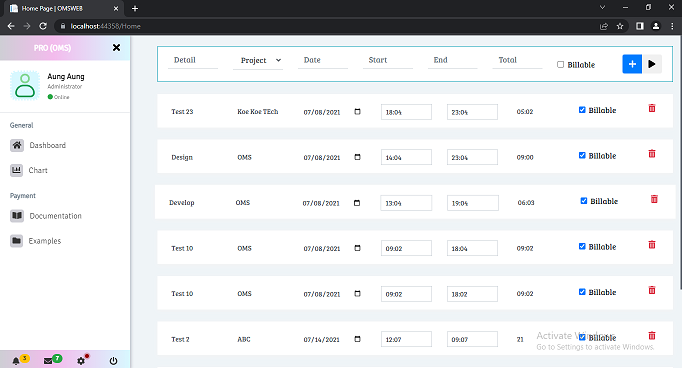
Task: Open the Dashboard home icon
Action: pos(17,145)
